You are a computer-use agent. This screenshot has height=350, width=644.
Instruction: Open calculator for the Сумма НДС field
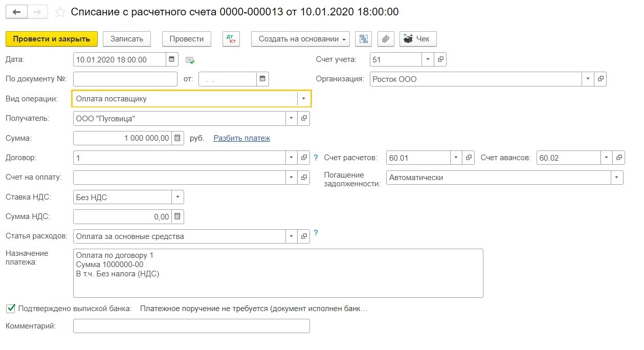[177, 216]
